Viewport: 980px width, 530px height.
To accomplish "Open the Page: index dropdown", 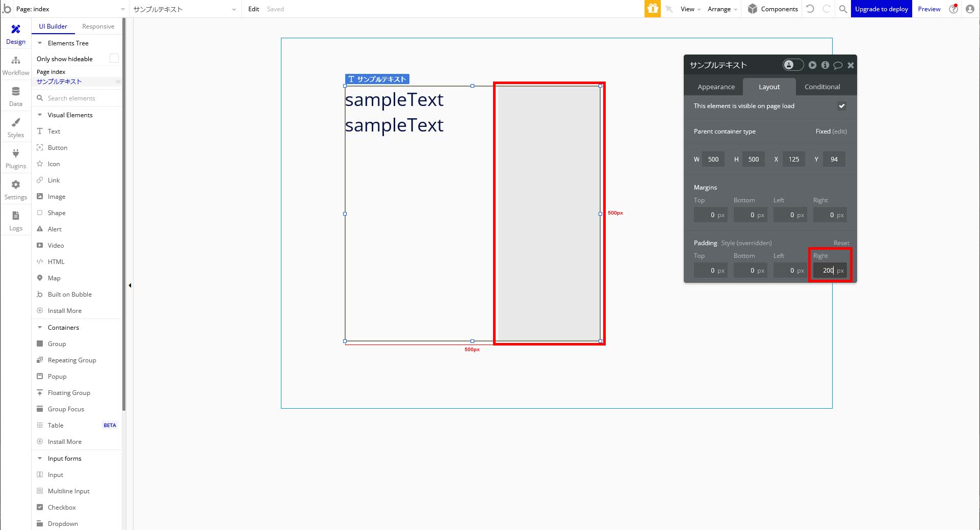I will tap(70, 9).
